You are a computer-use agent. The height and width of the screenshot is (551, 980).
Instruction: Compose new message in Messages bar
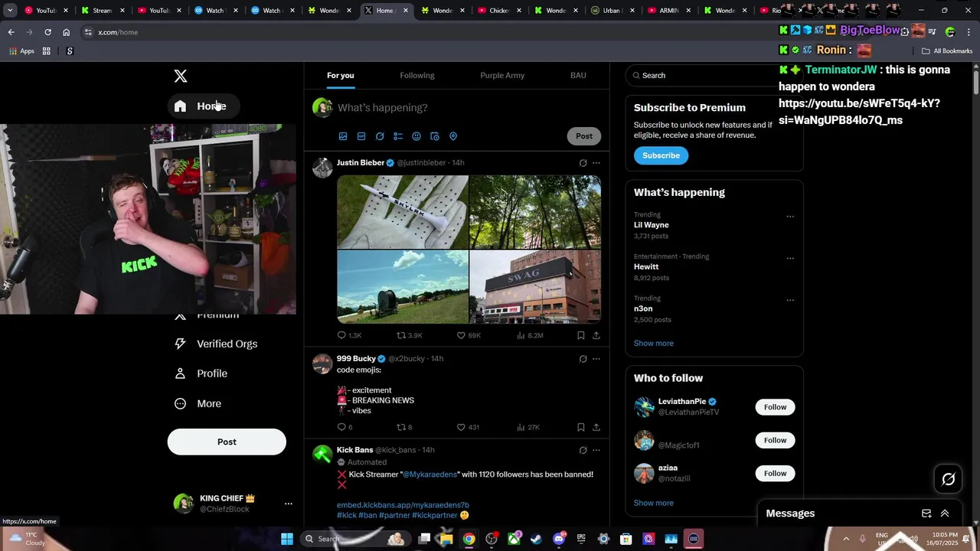[926, 514]
